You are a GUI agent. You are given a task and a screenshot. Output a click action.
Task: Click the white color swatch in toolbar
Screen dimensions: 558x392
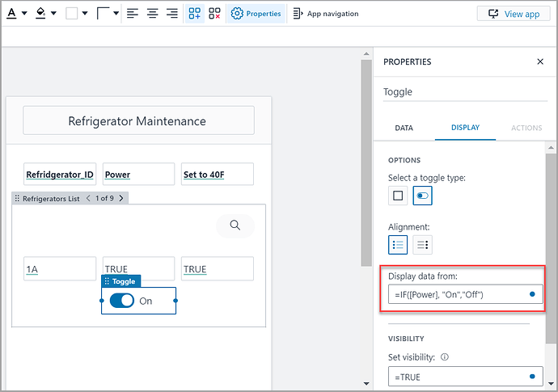pos(71,14)
